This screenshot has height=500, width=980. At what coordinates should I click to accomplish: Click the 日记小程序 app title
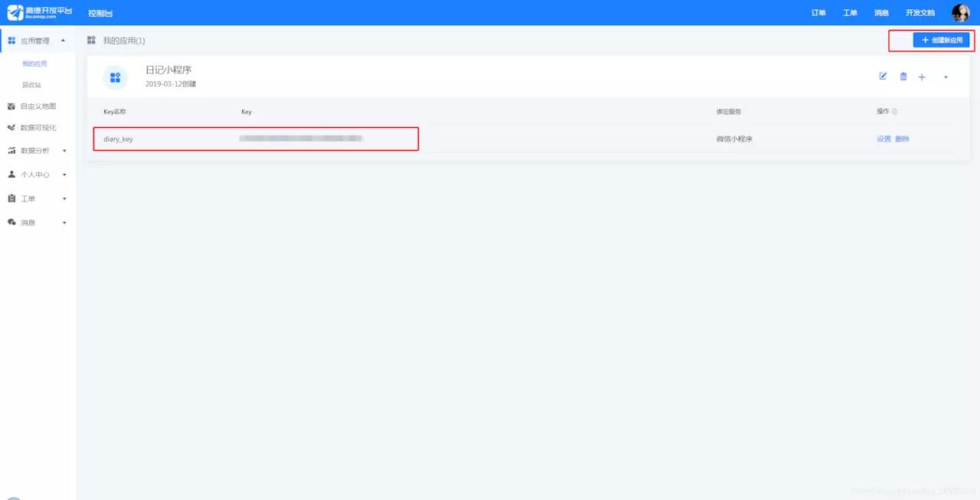tap(168, 70)
